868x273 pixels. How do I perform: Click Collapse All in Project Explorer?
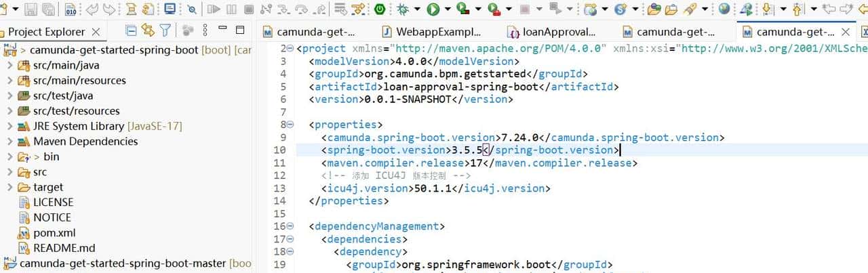pos(131,30)
